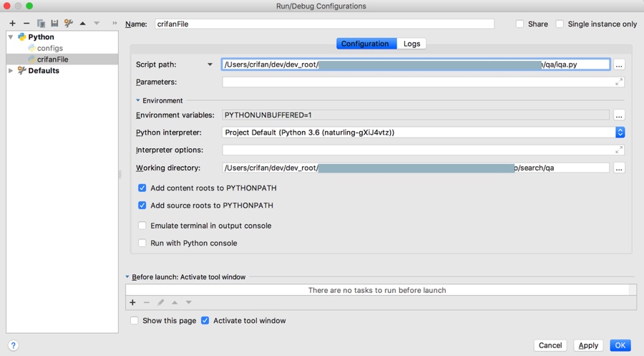
Task: Browse for Script path file
Action: [619, 64]
